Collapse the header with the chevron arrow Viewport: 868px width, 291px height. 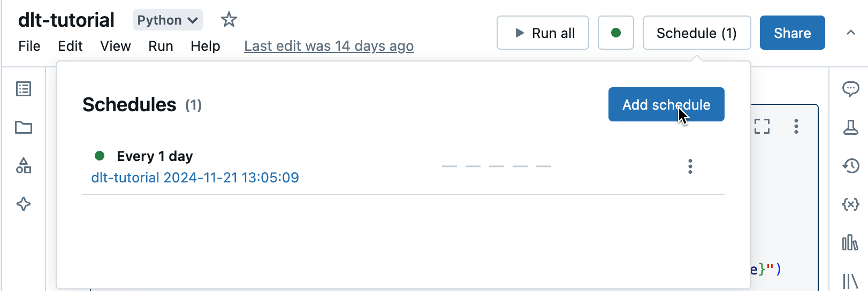pos(850,33)
